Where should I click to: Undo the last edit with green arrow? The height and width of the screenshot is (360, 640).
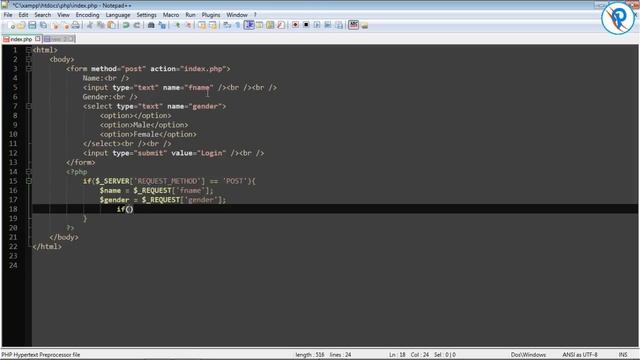[126, 25]
